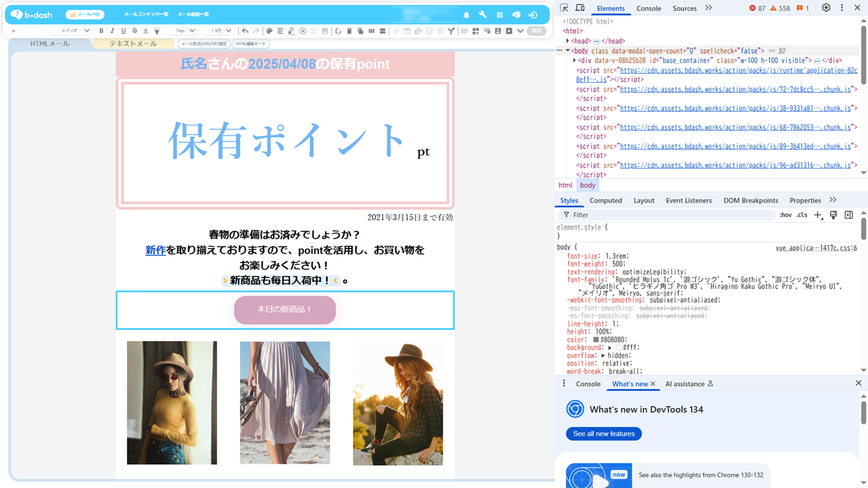
Task: Toggle italic formatting
Action: [x=112, y=30]
